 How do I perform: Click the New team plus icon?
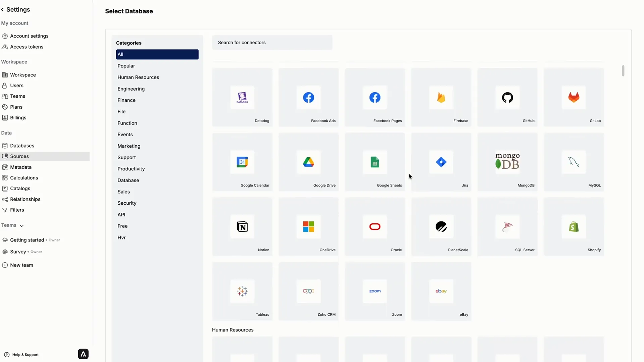[5, 265]
